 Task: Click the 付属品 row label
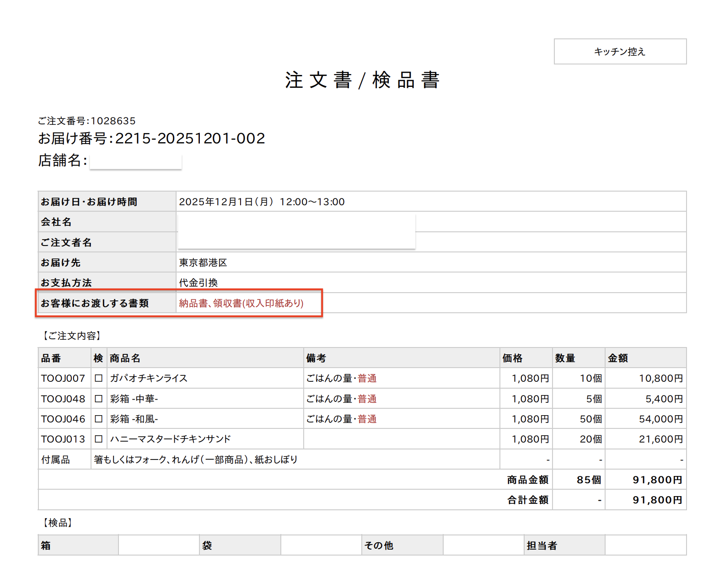(x=55, y=460)
